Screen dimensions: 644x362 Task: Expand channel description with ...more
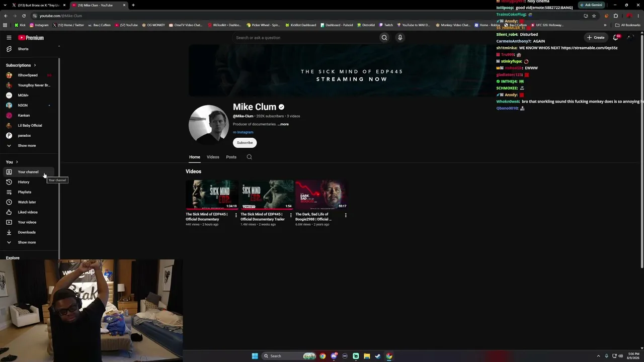tap(283, 124)
